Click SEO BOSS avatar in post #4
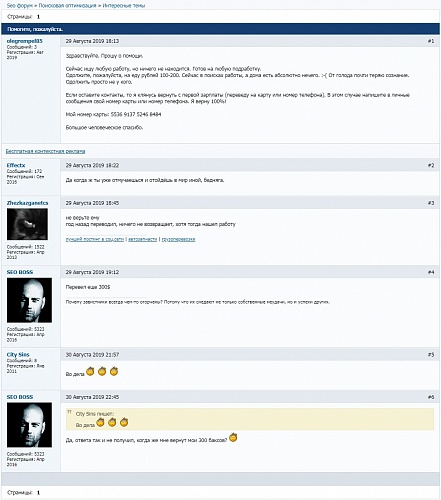 (x=29, y=300)
